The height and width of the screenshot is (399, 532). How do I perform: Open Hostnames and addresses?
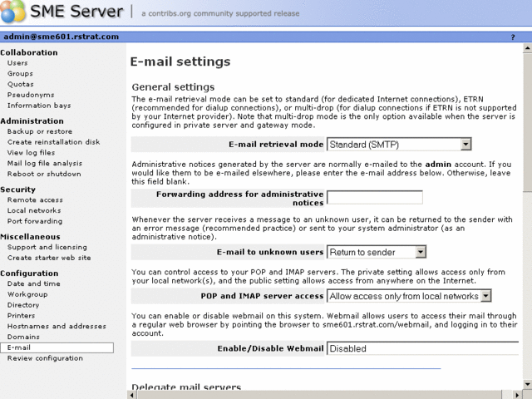(x=57, y=326)
